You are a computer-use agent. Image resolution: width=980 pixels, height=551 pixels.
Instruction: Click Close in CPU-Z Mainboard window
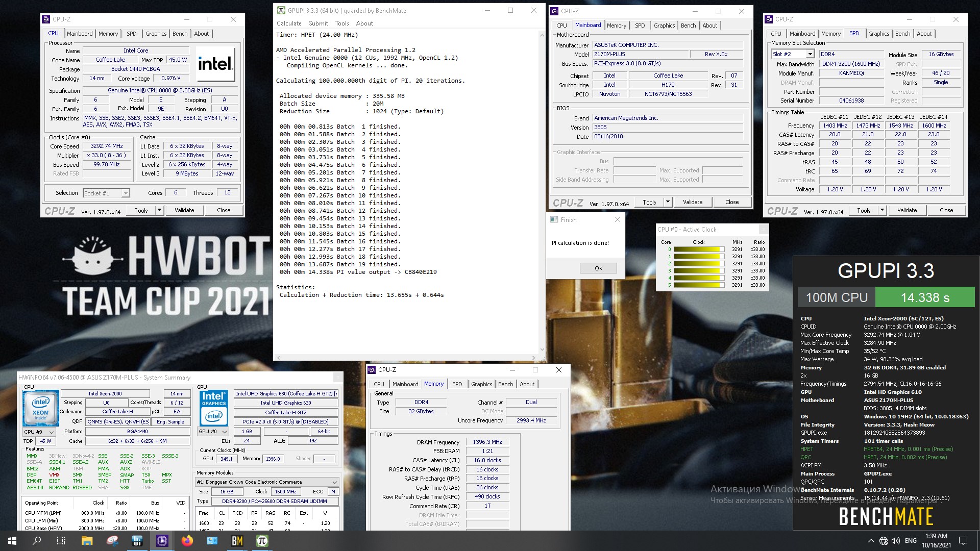pyautogui.click(x=732, y=202)
